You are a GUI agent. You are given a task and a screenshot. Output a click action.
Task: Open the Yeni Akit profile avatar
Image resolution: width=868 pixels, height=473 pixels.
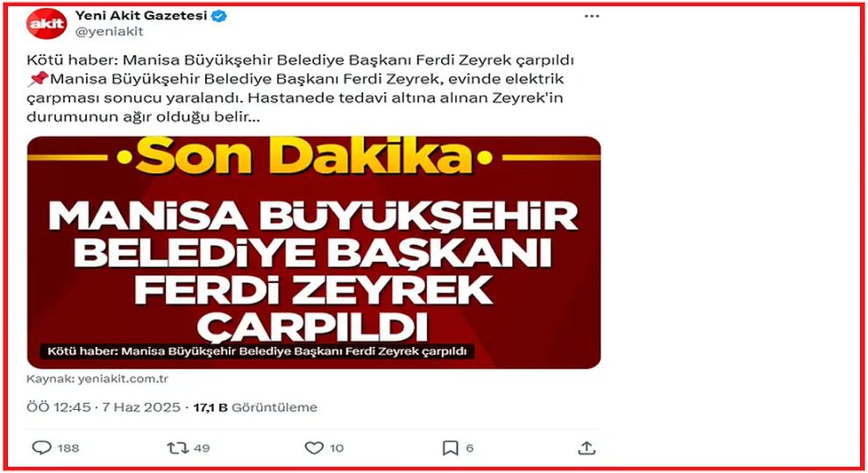point(46,24)
